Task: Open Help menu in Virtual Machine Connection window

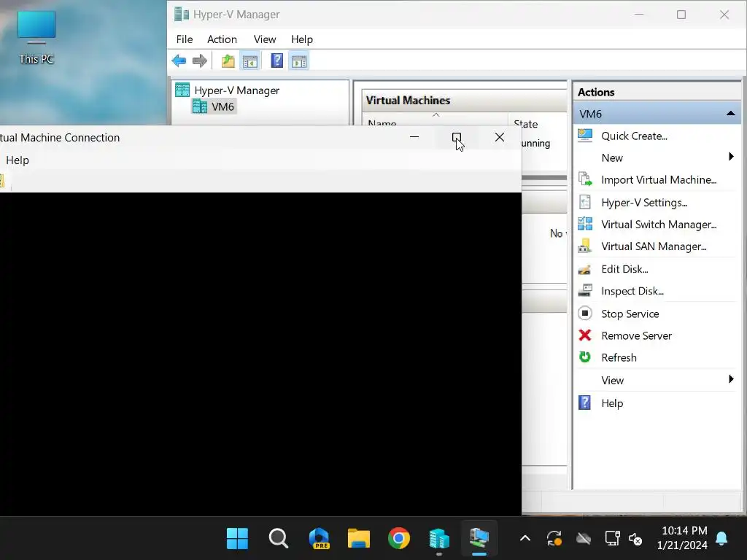Action: tap(18, 160)
